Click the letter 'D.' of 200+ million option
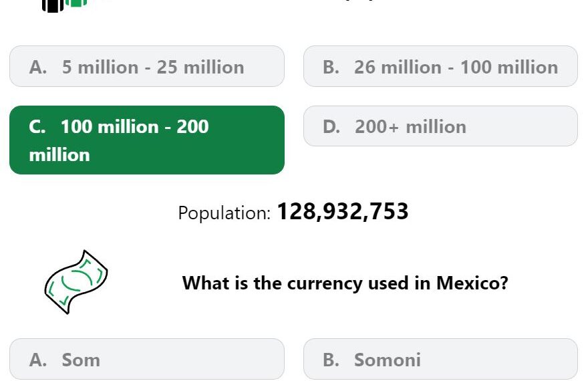 [x=331, y=127]
